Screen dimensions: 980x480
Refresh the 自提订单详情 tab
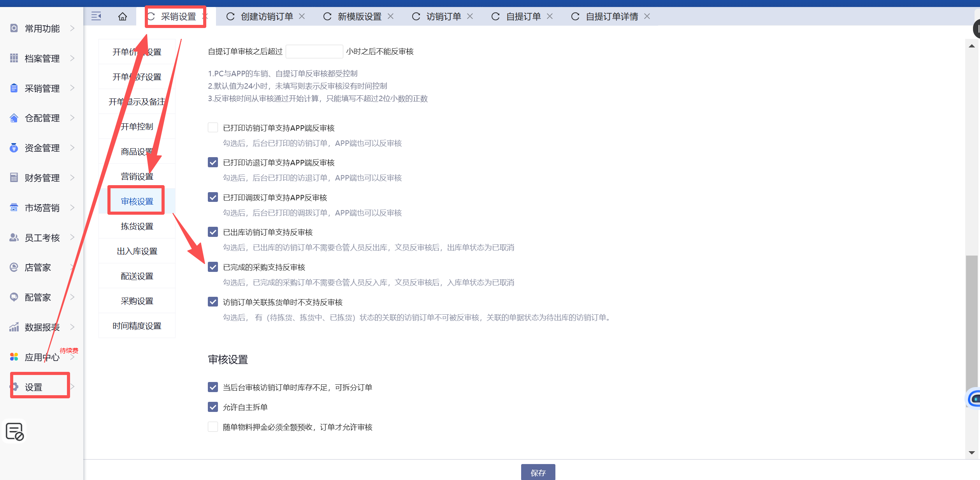click(575, 16)
